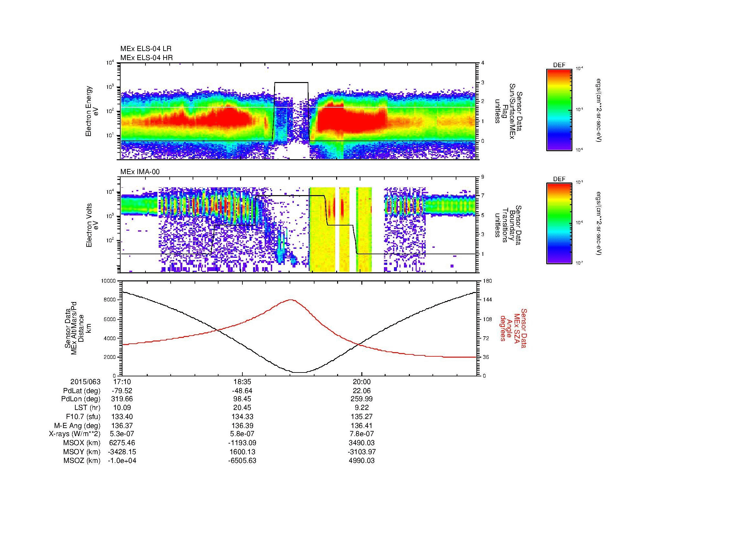Image resolution: width=756 pixels, height=534 pixels.
Task: Click the 'Electron Volts eV' axis label
Action: pos(92,225)
